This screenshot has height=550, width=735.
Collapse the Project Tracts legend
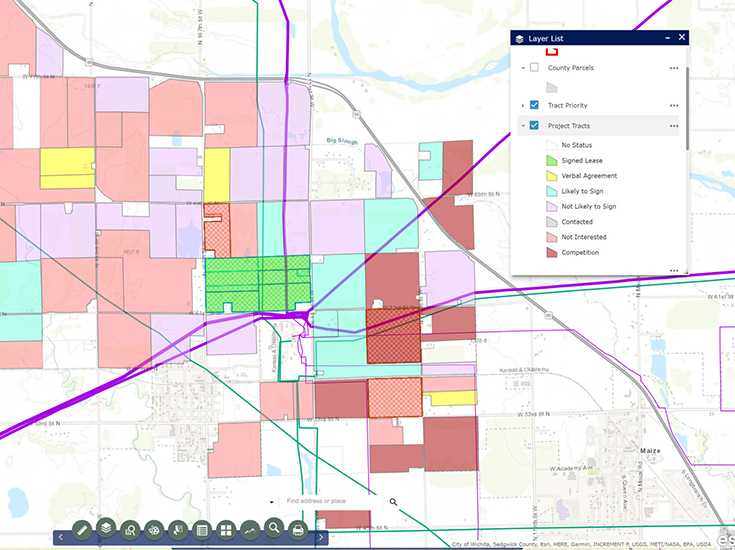523,126
